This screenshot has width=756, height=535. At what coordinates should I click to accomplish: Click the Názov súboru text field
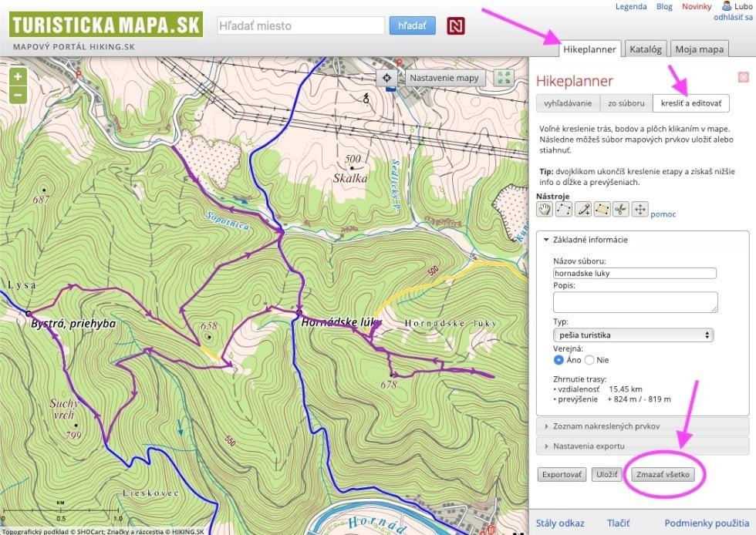pyautogui.click(x=635, y=273)
